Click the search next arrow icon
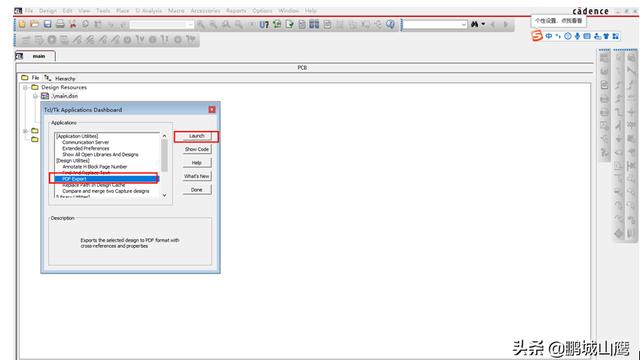The height and width of the screenshot is (360, 640). [x=506, y=24]
